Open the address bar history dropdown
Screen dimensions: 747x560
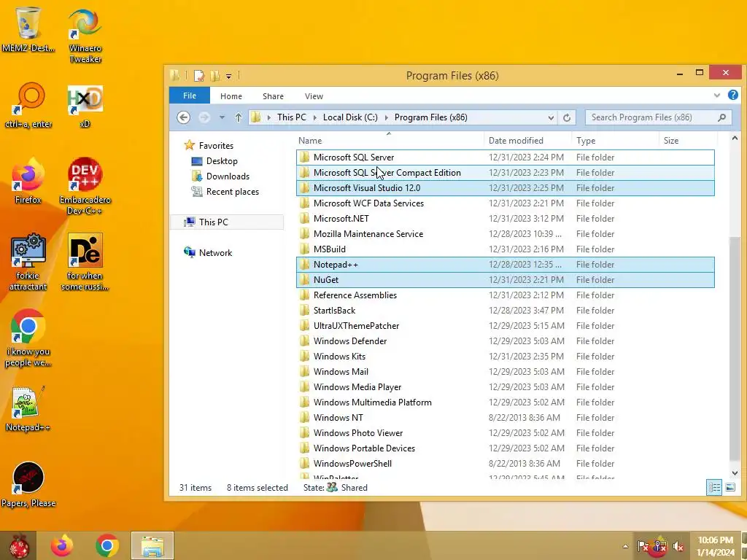coord(551,117)
